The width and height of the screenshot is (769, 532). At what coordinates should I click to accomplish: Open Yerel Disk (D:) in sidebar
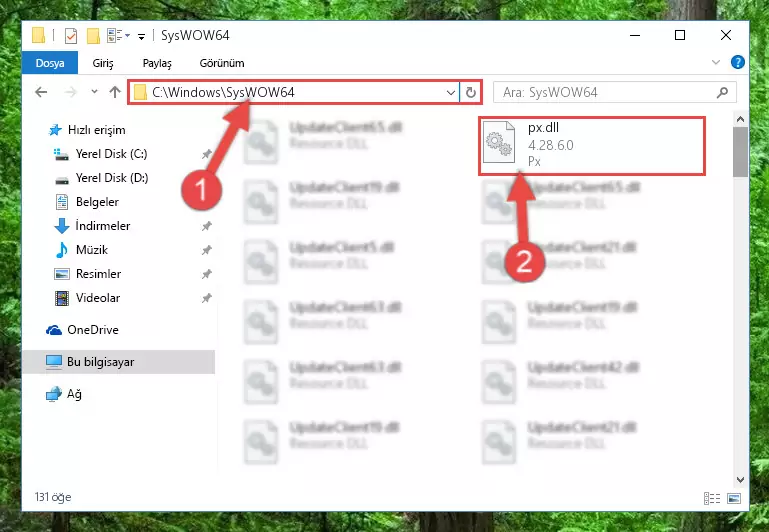[101, 178]
